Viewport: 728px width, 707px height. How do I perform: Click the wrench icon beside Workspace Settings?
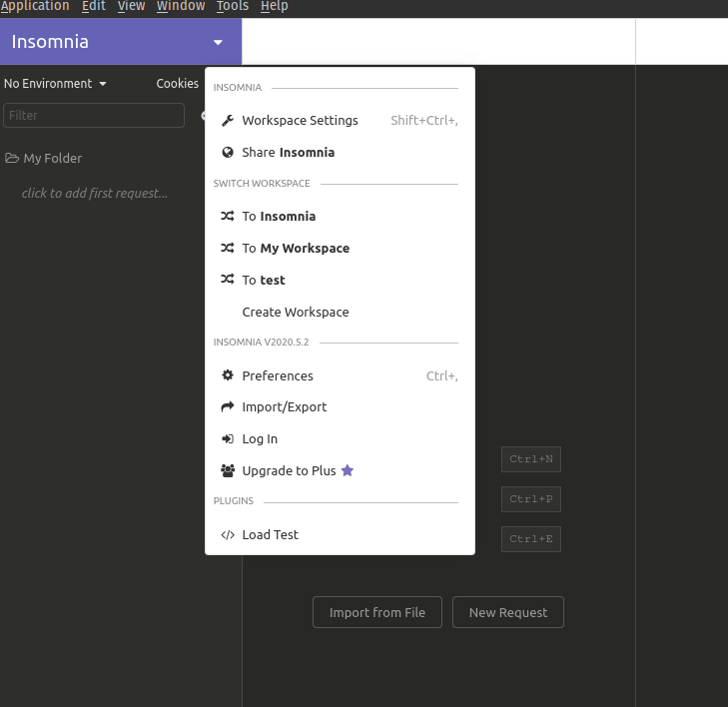point(227,121)
